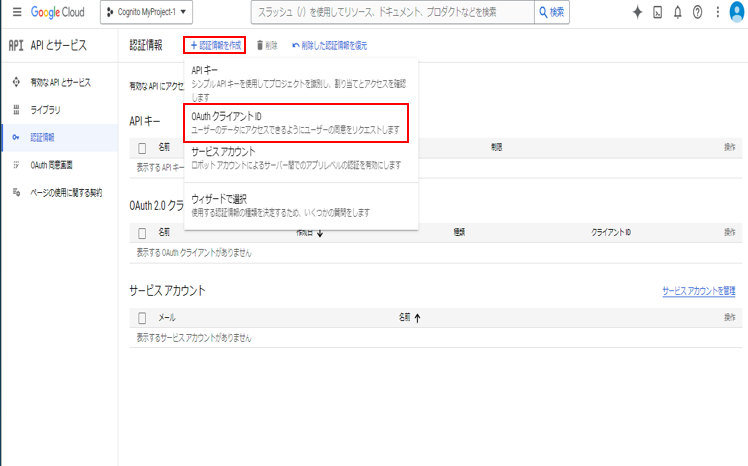Viewport: 748px width, 466px height.
Task: Click クライアントID column header
Action: click(611, 233)
